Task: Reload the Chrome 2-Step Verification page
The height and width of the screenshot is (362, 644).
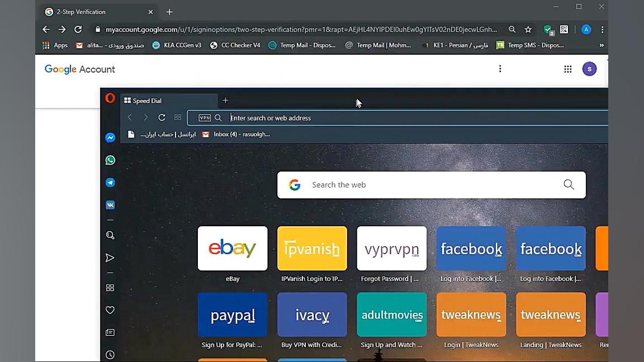Action: click(78, 30)
